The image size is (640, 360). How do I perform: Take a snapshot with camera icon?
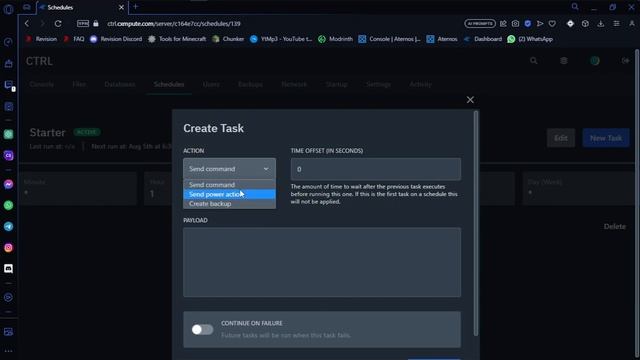point(516,24)
